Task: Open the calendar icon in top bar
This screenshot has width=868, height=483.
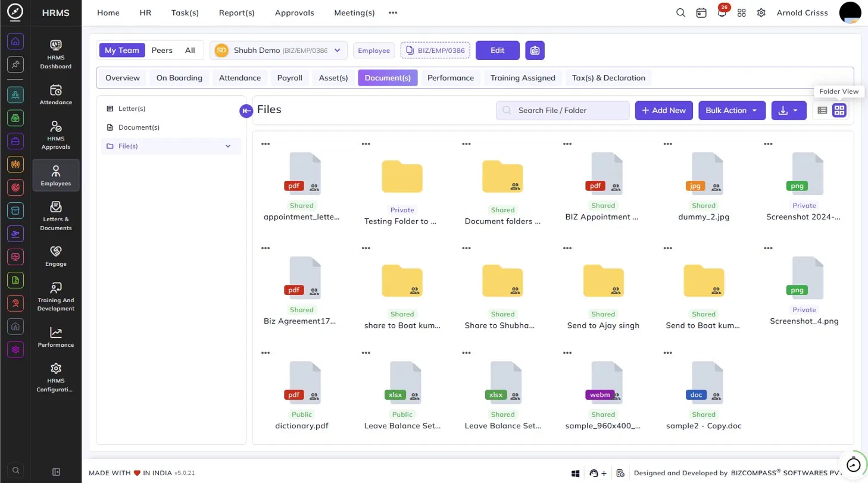Action: click(701, 12)
